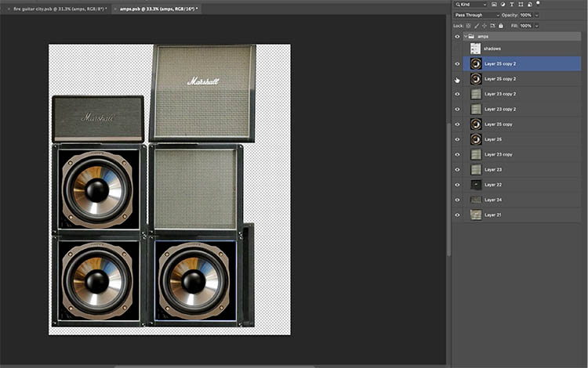
Task: Open the Fill slider arrow
Action: 536,26
